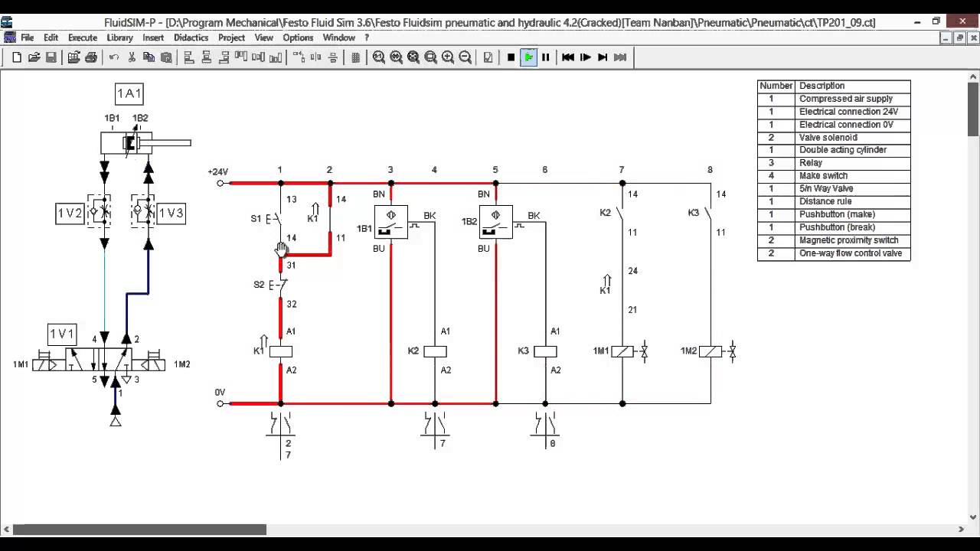Open the ? help menu

tap(367, 37)
